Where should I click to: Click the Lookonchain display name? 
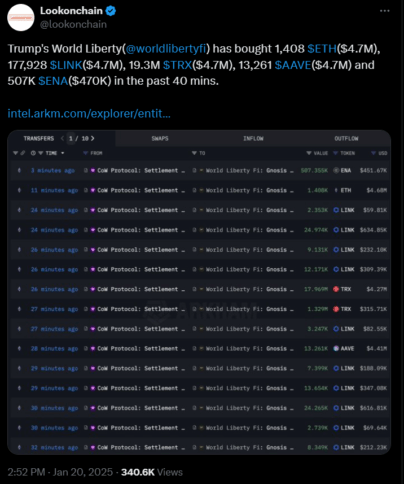[71, 11]
